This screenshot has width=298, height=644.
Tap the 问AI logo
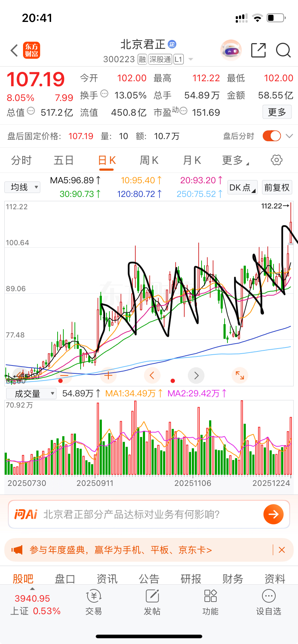[x=26, y=514]
